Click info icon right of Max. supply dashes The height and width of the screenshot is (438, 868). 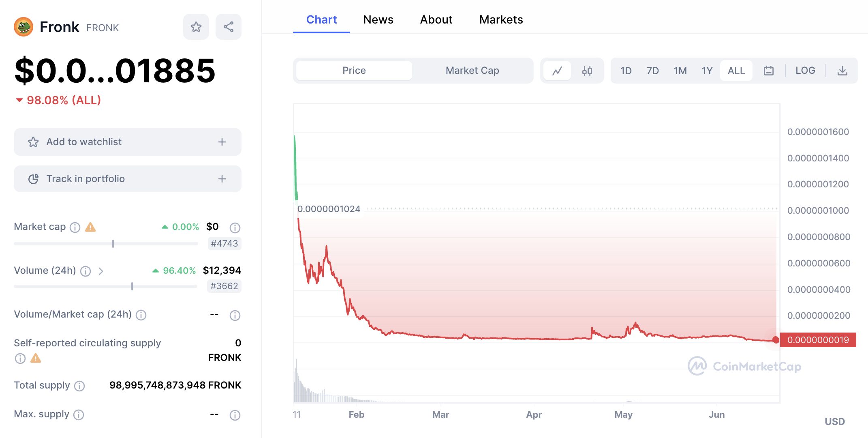click(x=235, y=415)
